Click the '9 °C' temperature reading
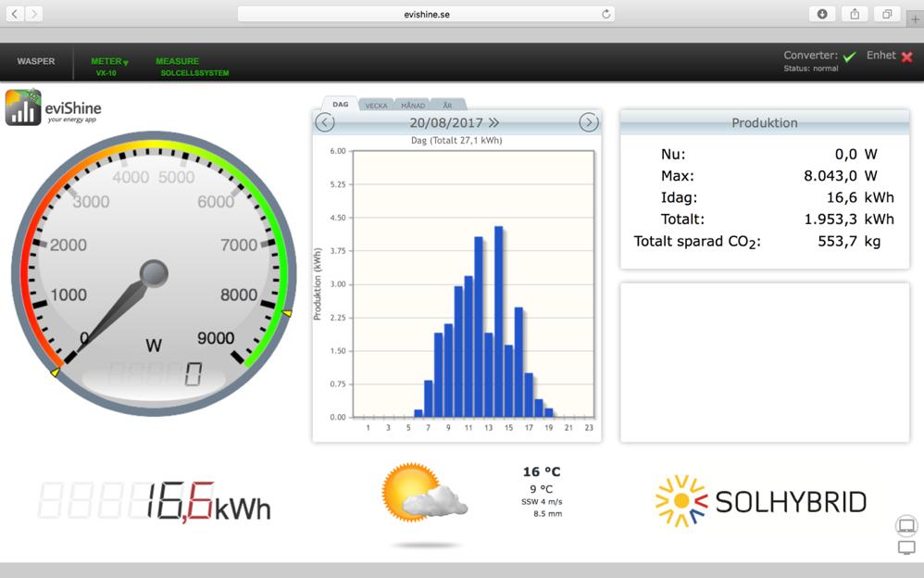This screenshot has width=924, height=578. 541,489
